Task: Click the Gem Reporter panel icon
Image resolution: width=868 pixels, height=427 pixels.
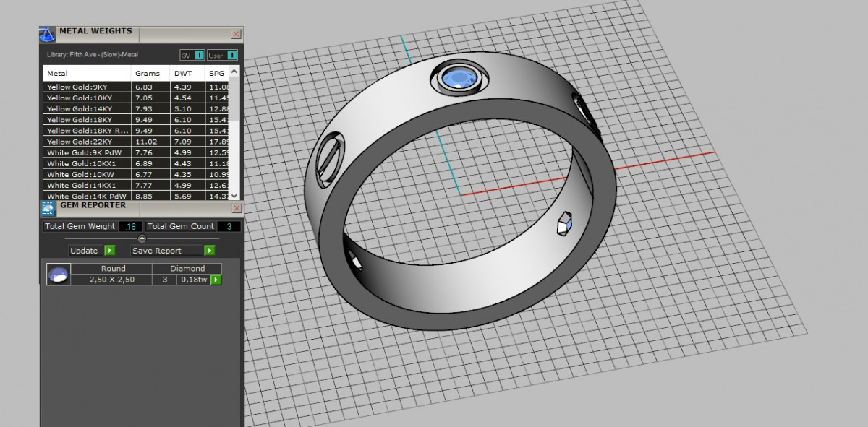Action: (x=47, y=209)
